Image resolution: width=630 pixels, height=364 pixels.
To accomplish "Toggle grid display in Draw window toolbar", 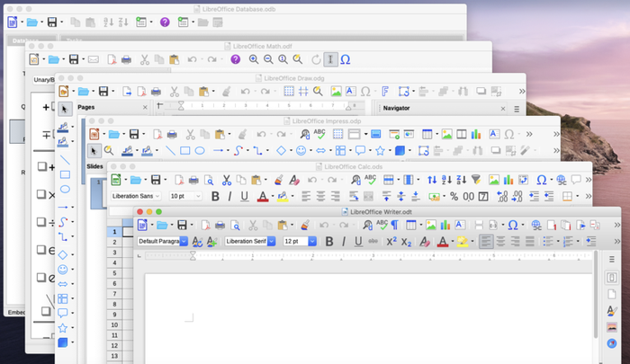I will [x=289, y=92].
